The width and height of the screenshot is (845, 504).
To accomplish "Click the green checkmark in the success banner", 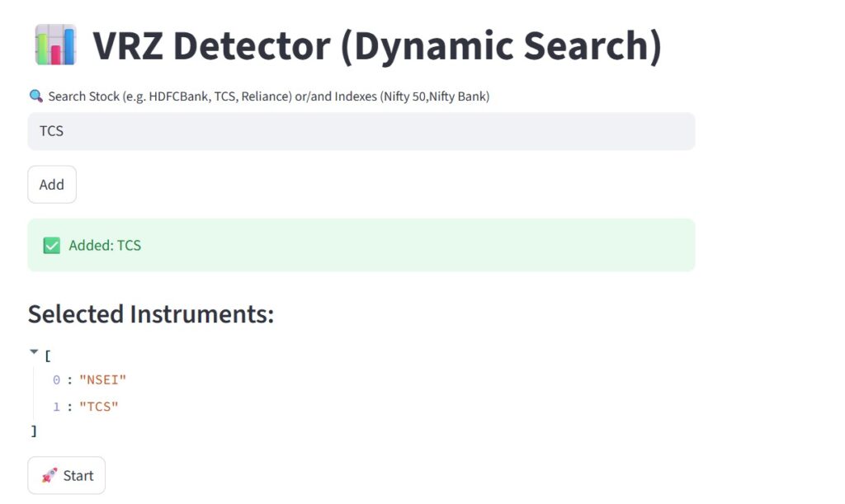I will (52, 245).
